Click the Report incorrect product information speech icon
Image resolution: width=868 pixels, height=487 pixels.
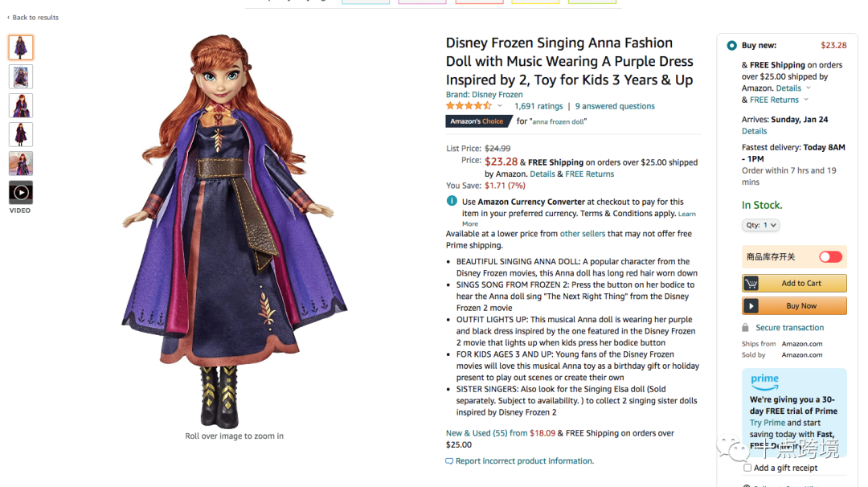click(x=449, y=461)
